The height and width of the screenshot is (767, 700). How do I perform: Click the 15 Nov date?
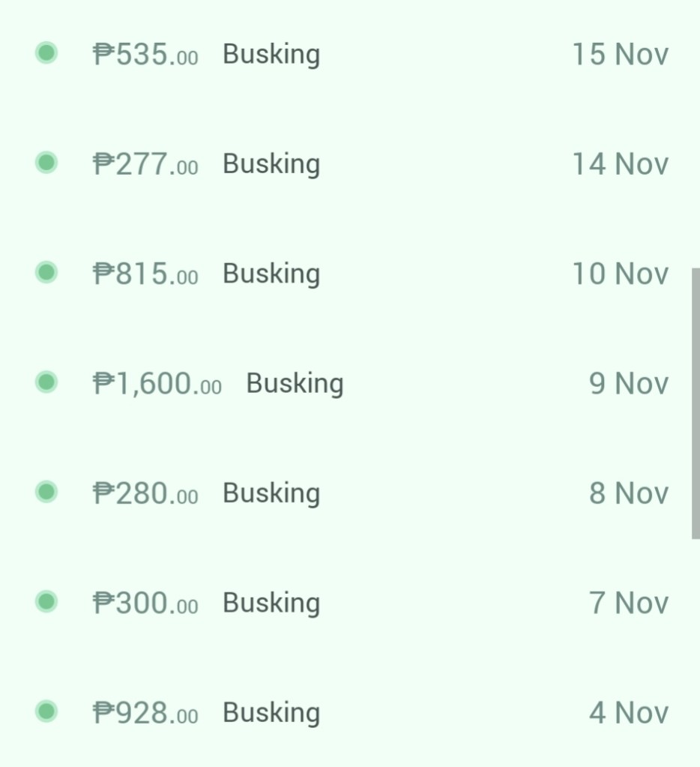[620, 54]
